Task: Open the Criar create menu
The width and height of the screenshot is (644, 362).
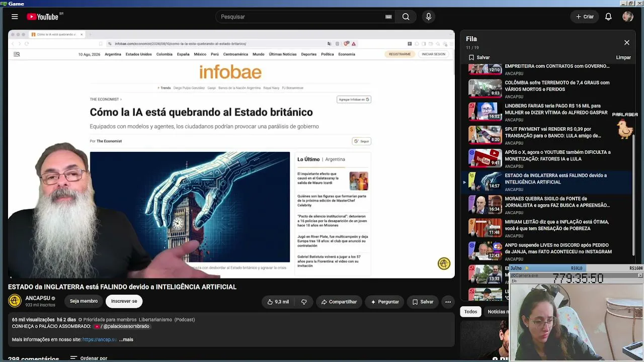Action: coord(585,17)
